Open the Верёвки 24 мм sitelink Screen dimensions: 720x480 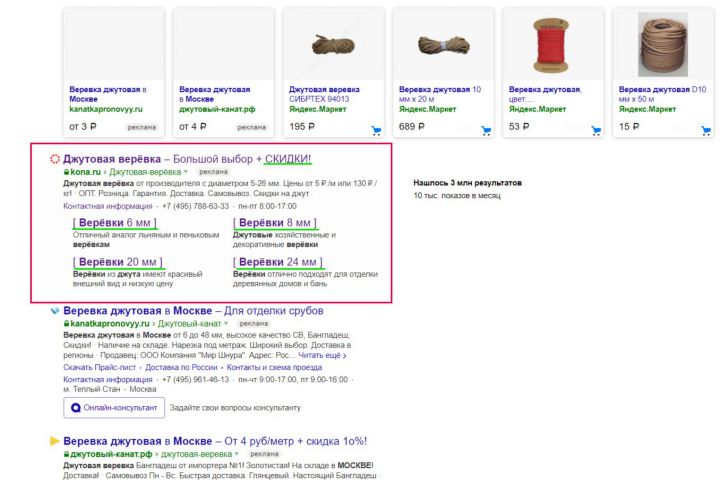click(278, 262)
